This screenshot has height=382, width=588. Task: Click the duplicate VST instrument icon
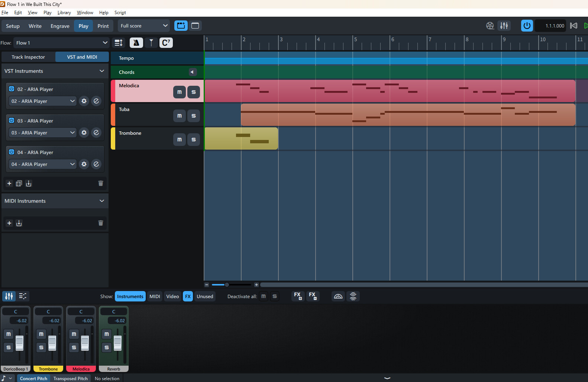click(x=19, y=183)
